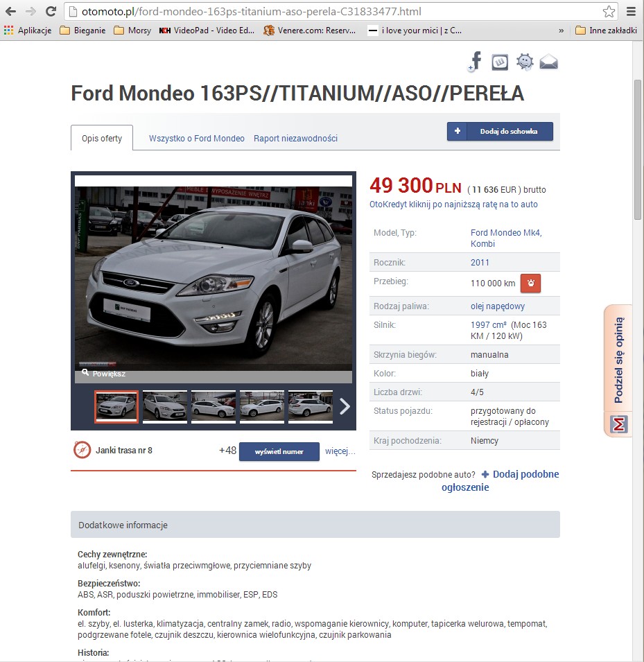Image resolution: width=644 pixels, height=662 pixels.
Task: Select the third photo thumbnail
Action: tap(214, 407)
